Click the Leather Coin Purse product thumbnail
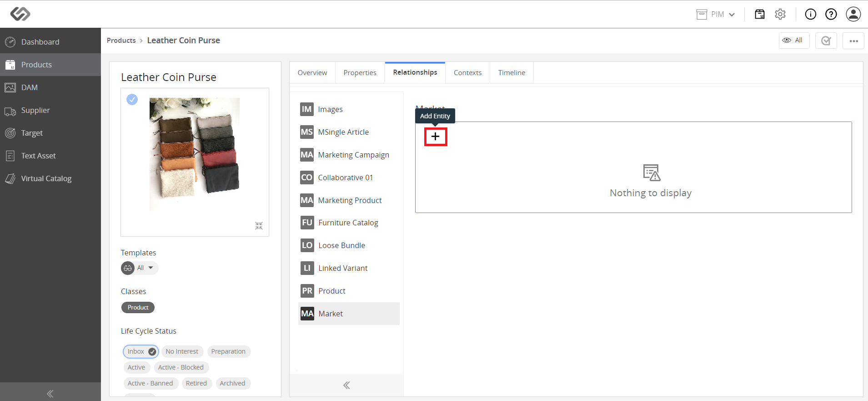 coord(195,154)
